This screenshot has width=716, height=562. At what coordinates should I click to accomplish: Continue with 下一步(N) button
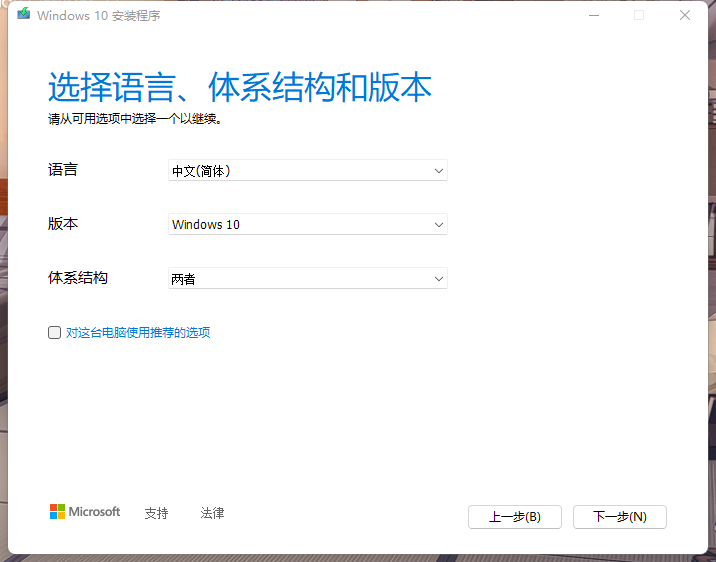(620, 517)
